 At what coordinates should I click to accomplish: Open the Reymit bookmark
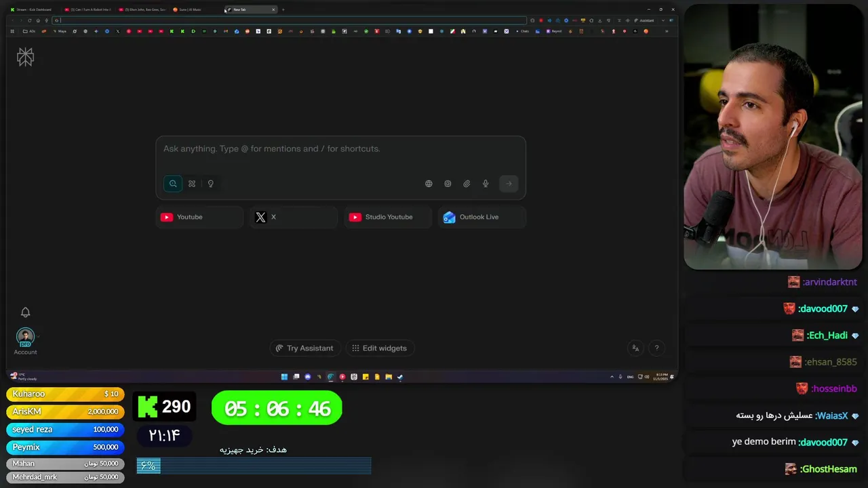tap(554, 31)
